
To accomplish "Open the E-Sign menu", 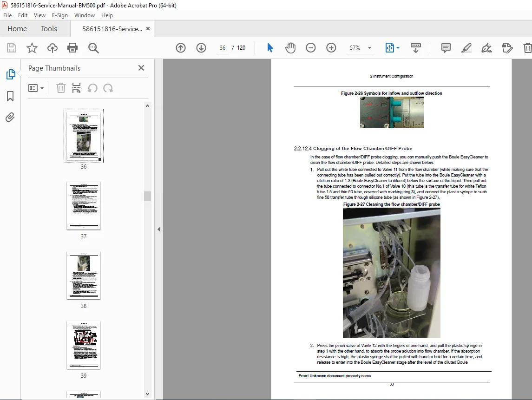I will point(60,15).
